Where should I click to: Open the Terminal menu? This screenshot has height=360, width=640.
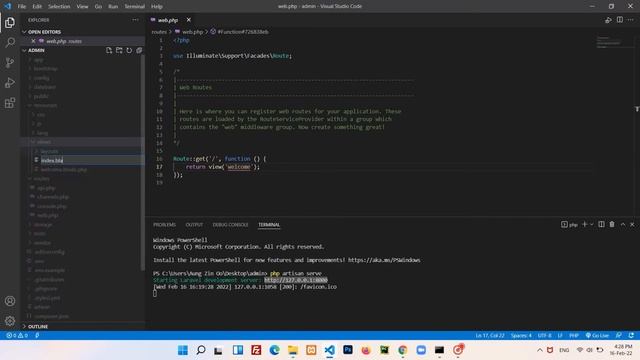(x=135, y=6)
